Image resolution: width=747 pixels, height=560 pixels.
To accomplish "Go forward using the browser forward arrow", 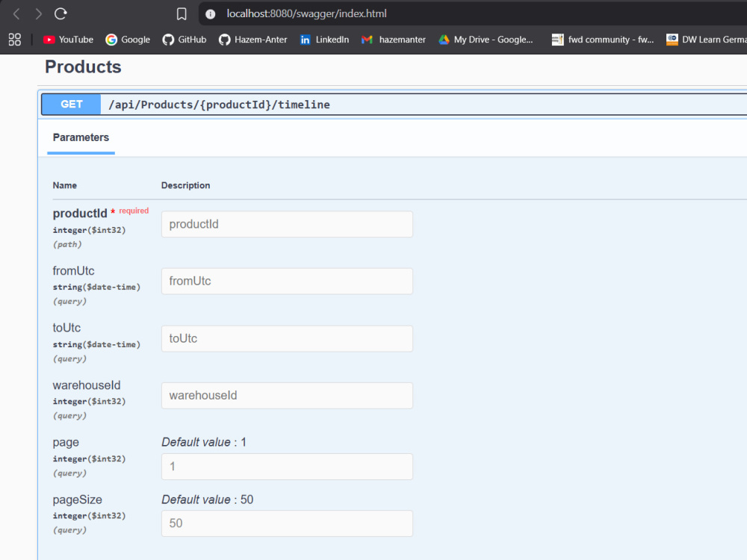I will coord(39,13).
